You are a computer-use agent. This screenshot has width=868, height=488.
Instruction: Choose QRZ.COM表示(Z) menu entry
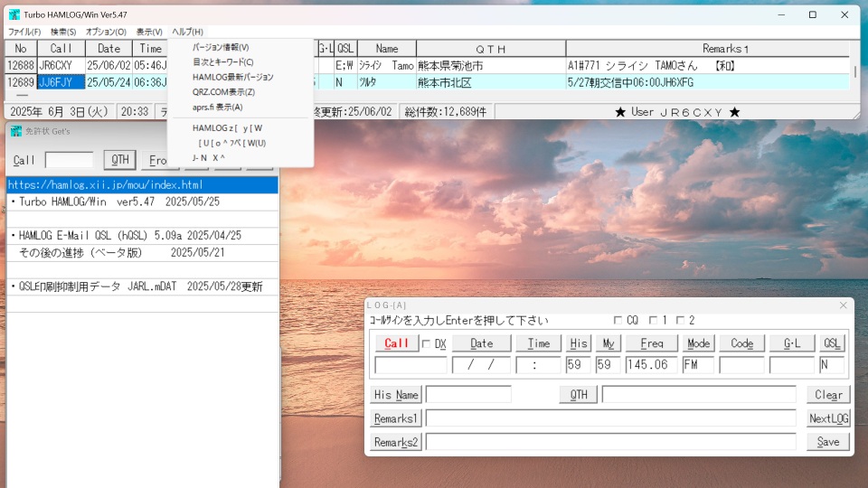tap(223, 92)
